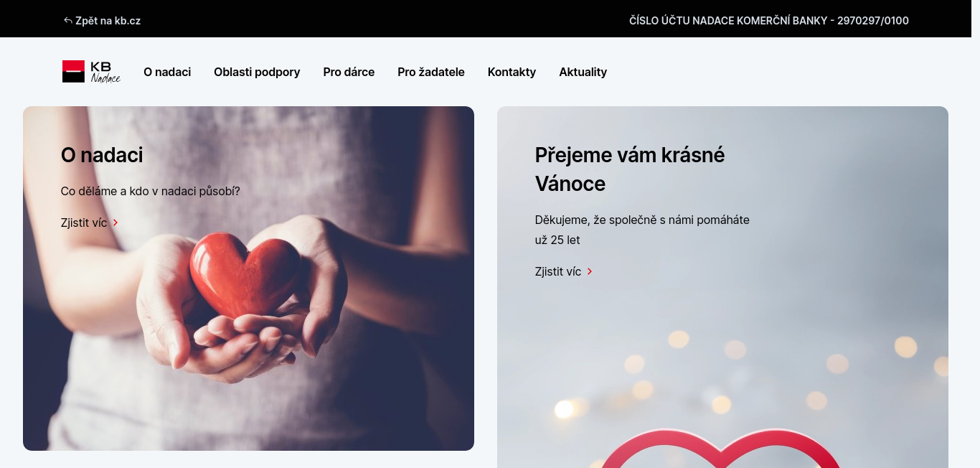The height and width of the screenshot is (468, 980).
Task: Open the Aktuality section
Action: tap(583, 72)
